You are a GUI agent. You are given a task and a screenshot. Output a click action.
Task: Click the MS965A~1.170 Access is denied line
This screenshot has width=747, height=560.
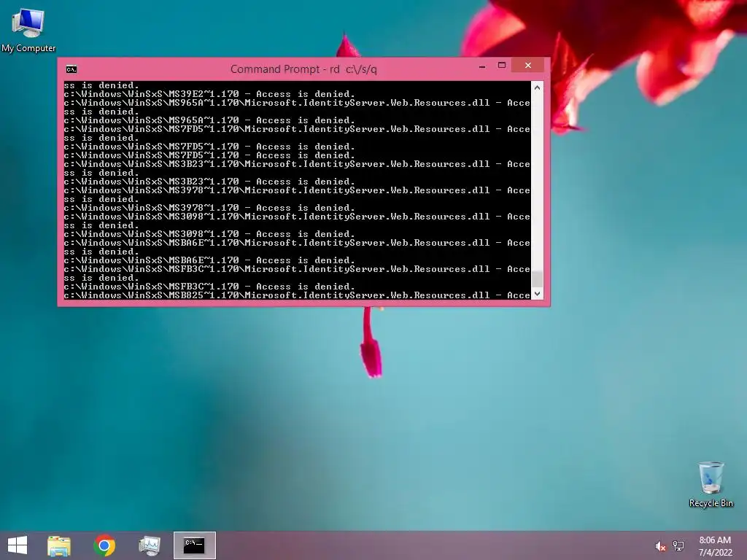209,120
